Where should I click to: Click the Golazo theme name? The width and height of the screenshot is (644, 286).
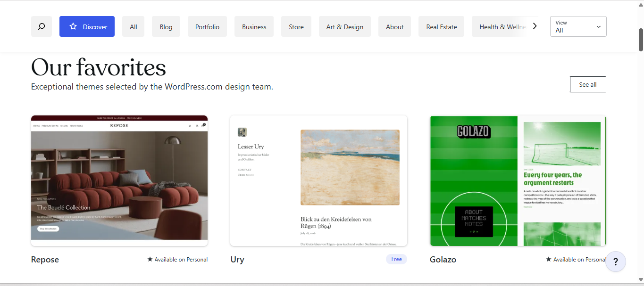(443, 260)
